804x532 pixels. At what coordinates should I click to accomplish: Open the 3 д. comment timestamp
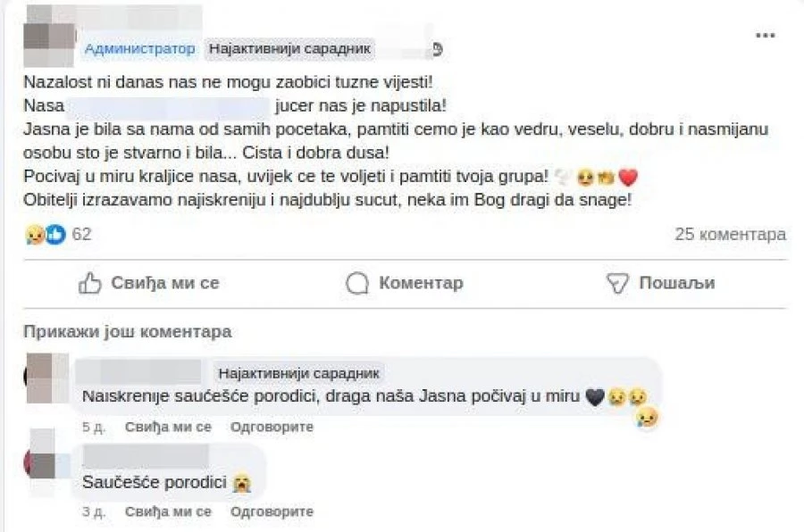(x=94, y=512)
